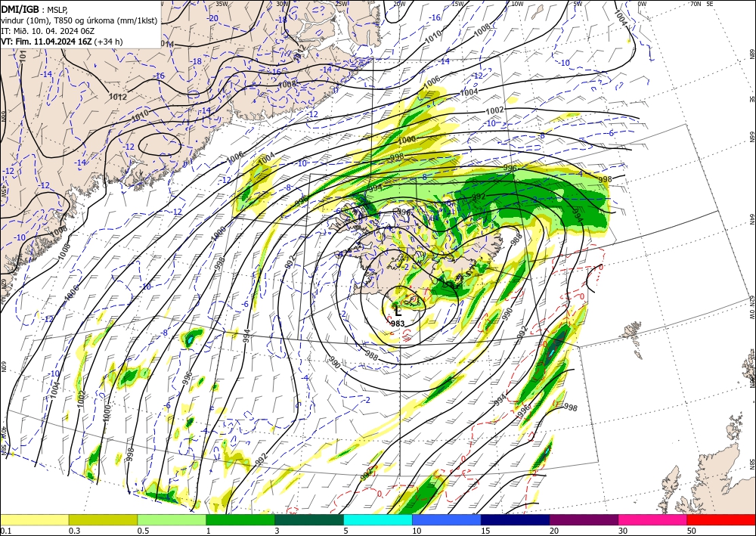Click the '0W' longitude label at top
Image resolution: width=756 pixels, height=536 pixels.
[642, 4]
